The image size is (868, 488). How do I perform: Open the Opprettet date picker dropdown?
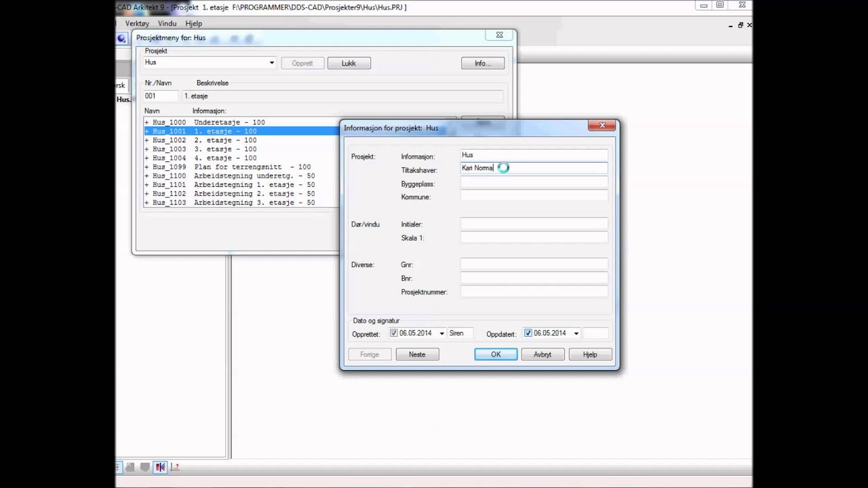441,333
